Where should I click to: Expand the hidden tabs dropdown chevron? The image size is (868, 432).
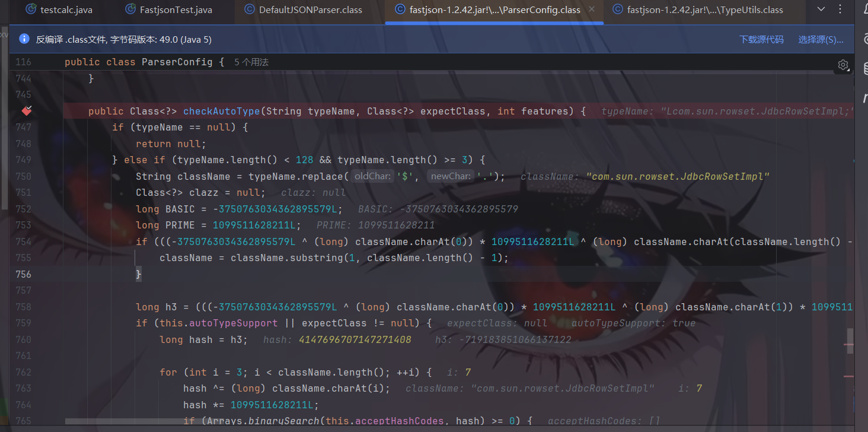[x=821, y=9]
